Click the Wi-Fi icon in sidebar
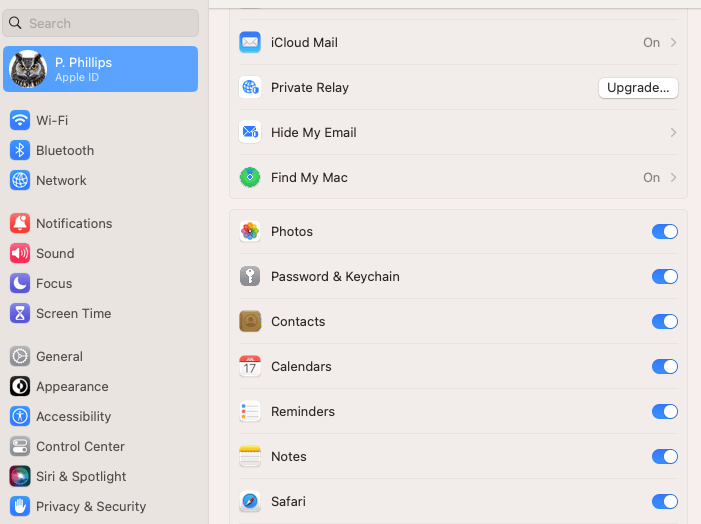 pyautogui.click(x=20, y=120)
